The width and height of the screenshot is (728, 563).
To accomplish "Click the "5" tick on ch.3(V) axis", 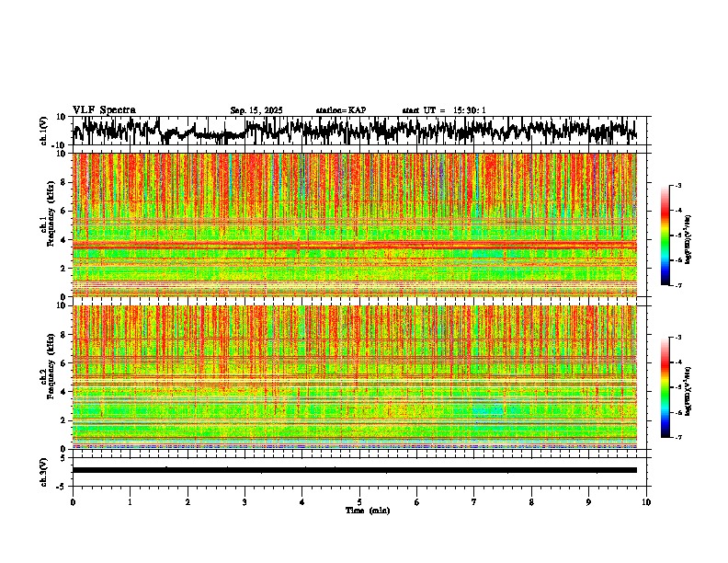I will (x=63, y=458).
